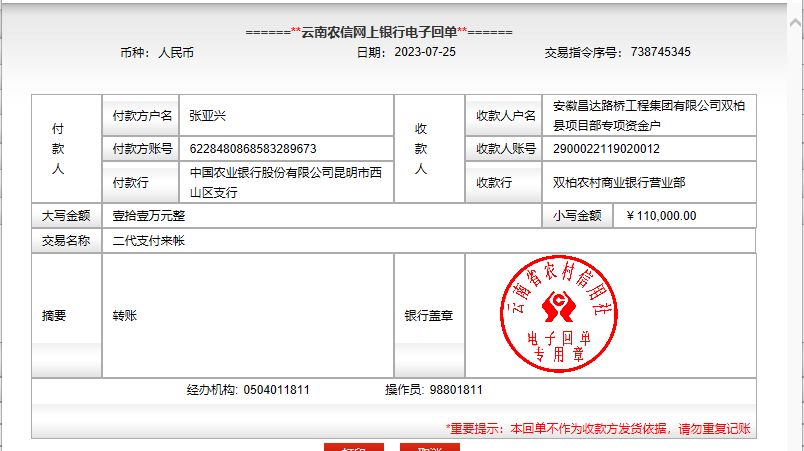Viewport: 804px width, 451px height.
Task: Click the payee account name 安徽昌达路桥 cell
Action: (648, 115)
